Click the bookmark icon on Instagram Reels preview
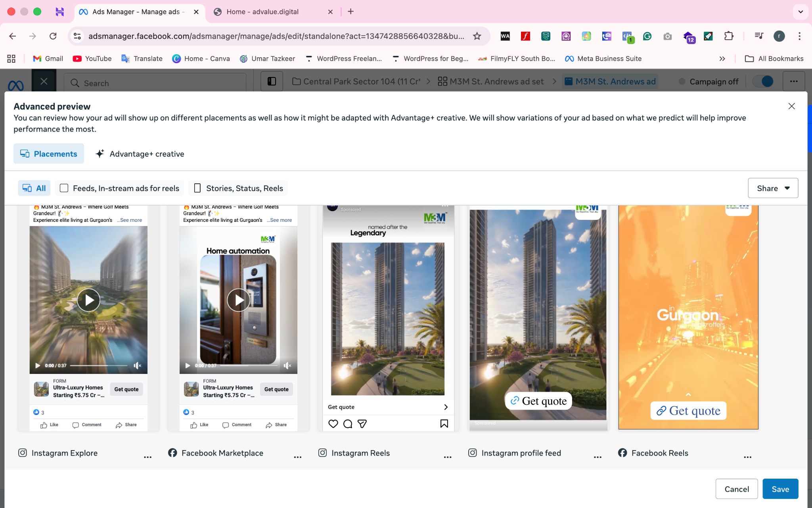 (x=444, y=424)
